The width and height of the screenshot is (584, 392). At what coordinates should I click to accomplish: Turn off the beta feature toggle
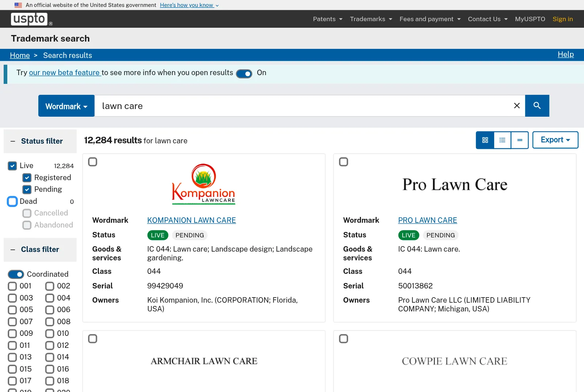pyautogui.click(x=244, y=74)
